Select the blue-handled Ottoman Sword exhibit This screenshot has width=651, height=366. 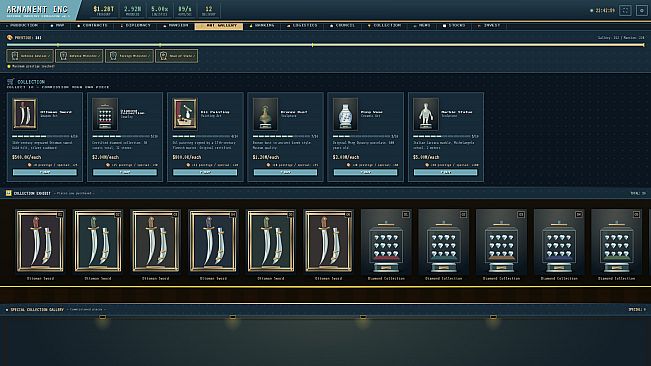(213, 241)
